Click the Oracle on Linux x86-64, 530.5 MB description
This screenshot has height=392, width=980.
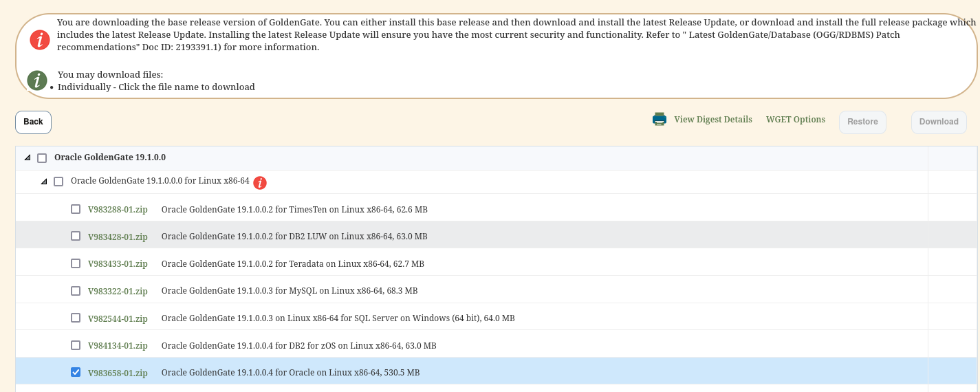pos(291,373)
